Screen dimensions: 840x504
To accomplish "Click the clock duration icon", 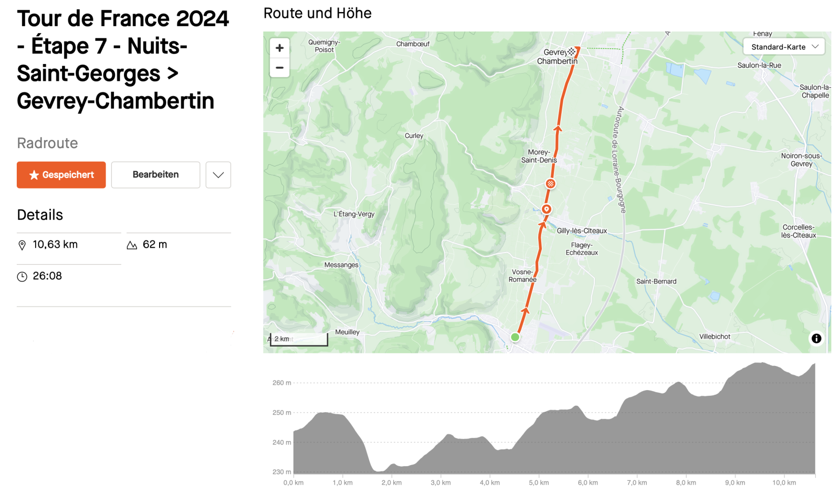I will point(22,277).
